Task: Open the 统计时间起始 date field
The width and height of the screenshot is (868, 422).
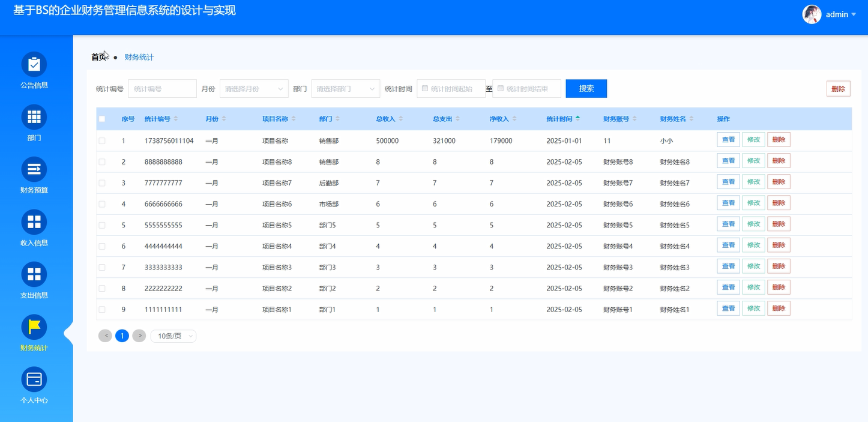Action: (451, 88)
